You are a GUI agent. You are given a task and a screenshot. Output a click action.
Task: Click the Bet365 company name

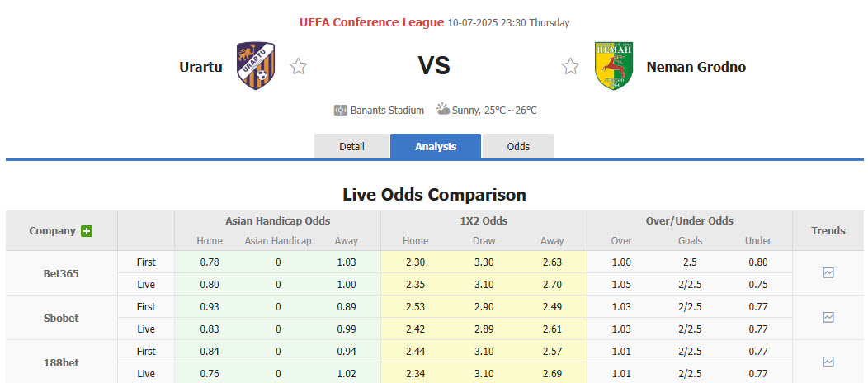[x=61, y=273]
